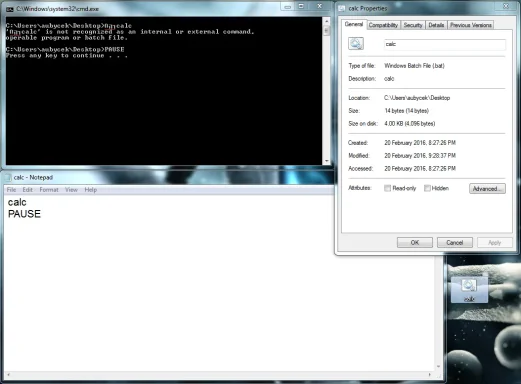Image resolution: width=521 pixels, height=384 pixels.
Task: Click the Apply button in Properties
Action: click(495, 242)
